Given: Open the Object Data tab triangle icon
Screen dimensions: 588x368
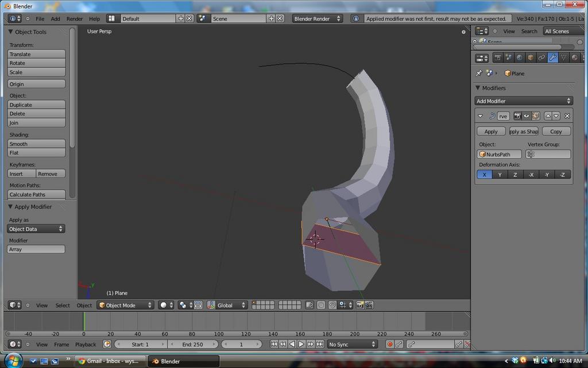Looking at the screenshot, I should click(x=563, y=58).
